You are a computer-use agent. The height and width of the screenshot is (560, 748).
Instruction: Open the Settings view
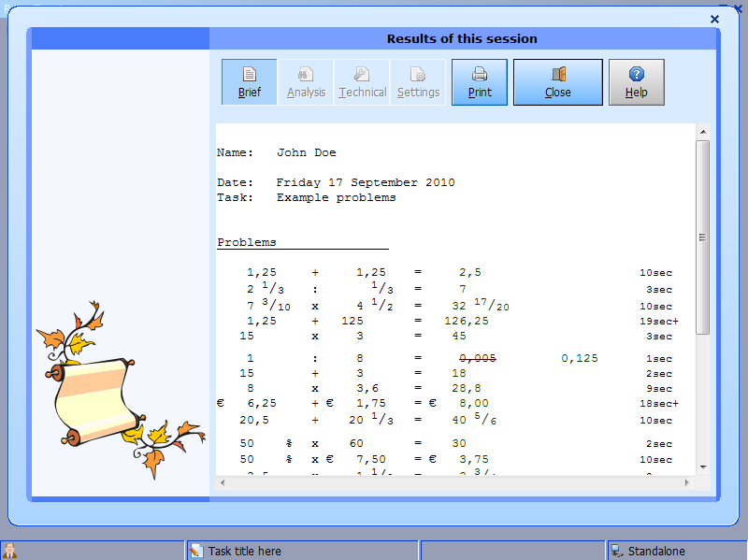[418, 82]
